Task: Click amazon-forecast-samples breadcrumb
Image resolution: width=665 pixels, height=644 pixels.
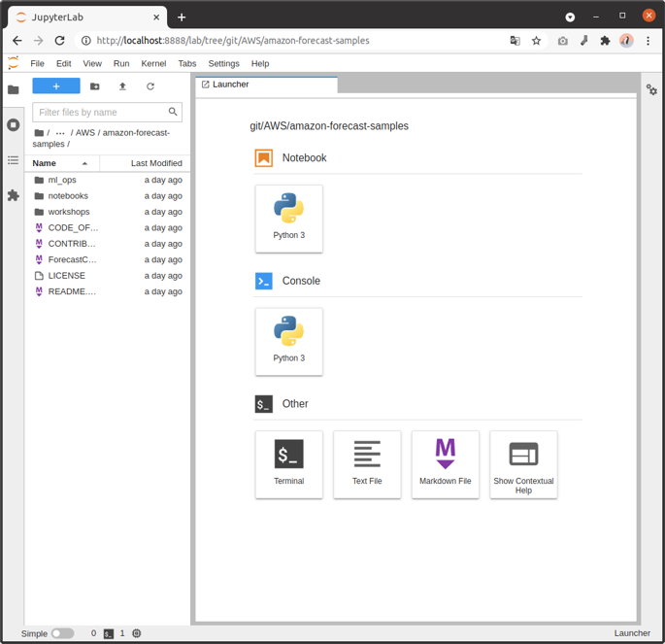Action: [101, 138]
